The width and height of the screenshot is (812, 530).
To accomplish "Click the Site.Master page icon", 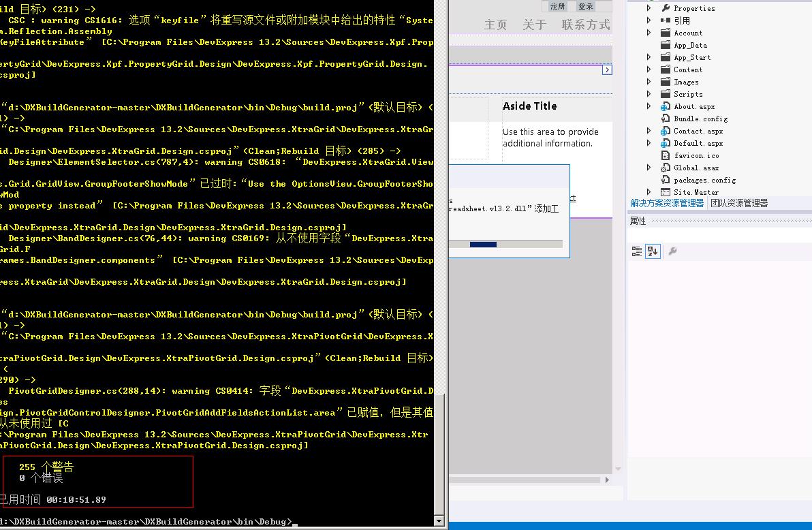I will [666, 192].
